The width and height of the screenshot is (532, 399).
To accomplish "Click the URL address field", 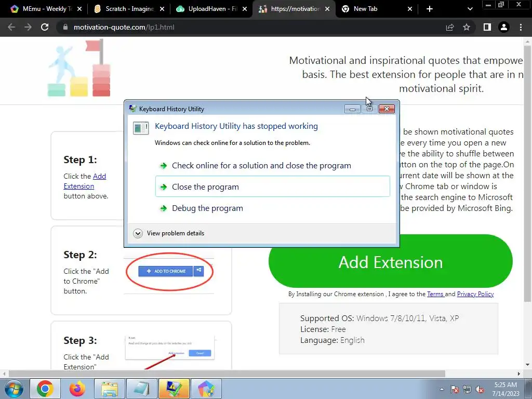I will (x=251, y=27).
